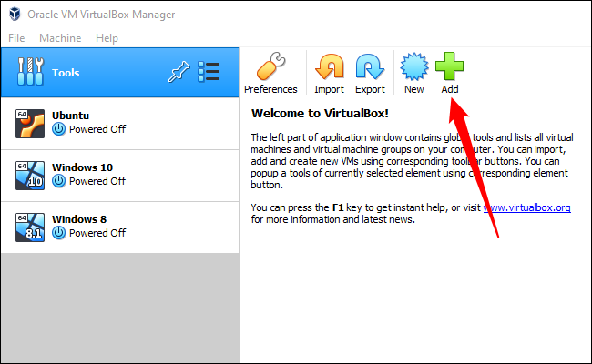Click the Windows 10 VM icon
592x364 pixels.
click(30, 176)
